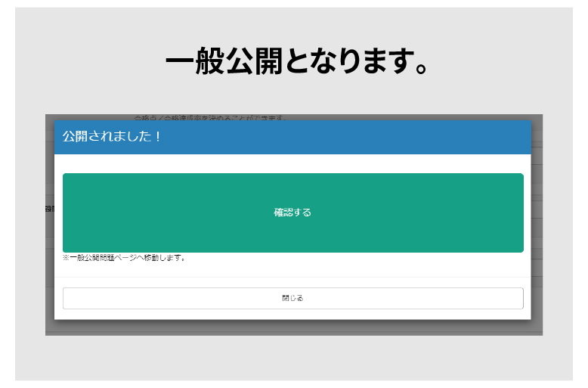
Task: Click the dialog footer strip beneath 閉じる
Action: 292,315
